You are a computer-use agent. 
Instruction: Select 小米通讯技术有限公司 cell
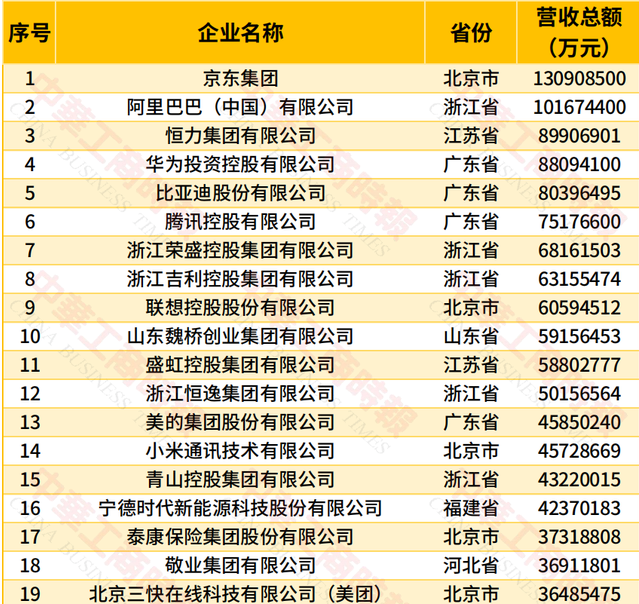(x=240, y=451)
